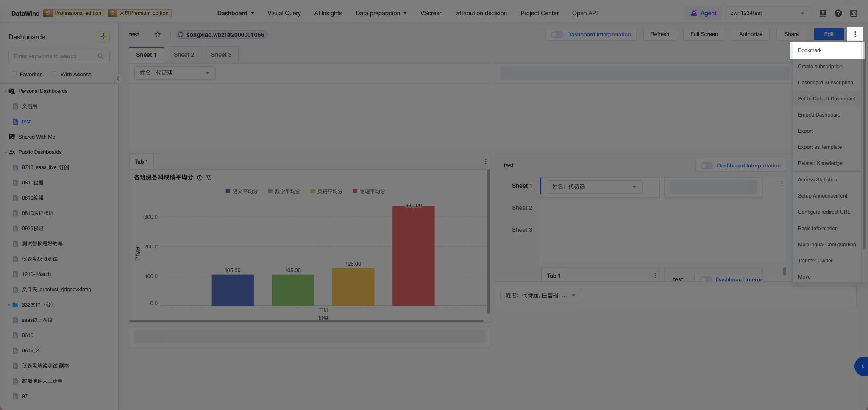Expand the 332文件 (公) folder

pos(9,305)
